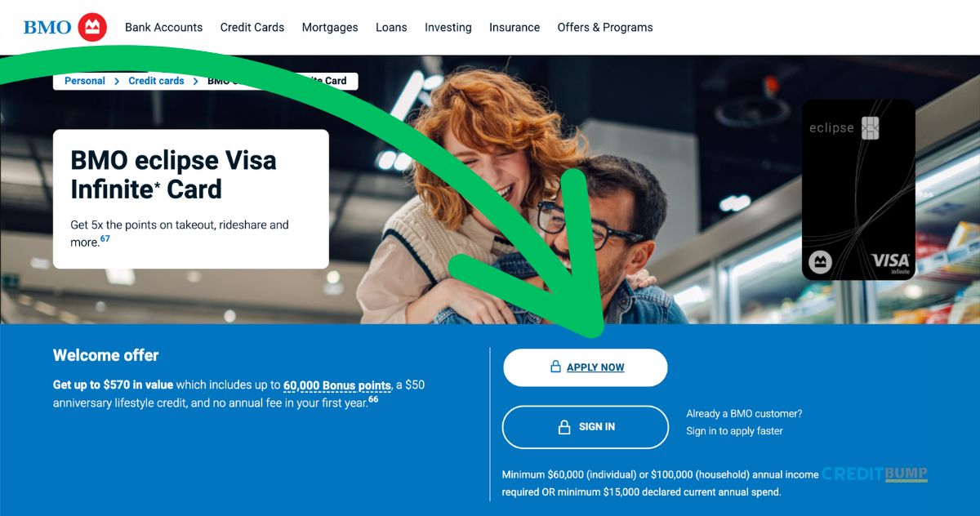The width and height of the screenshot is (980, 516).
Task: Click the lock icon in Apply Now
Action: 555,367
